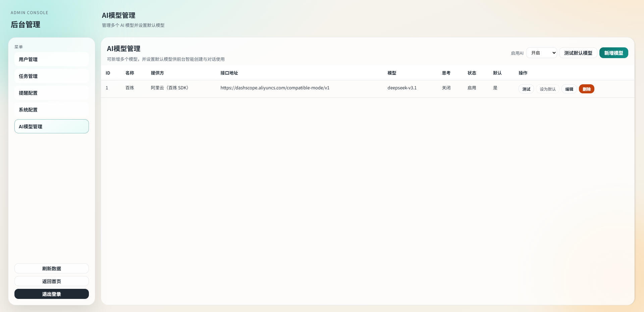Add a model with 新增模型 button
The width and height of the screenshot is (644, 312).
pos(613,53)
